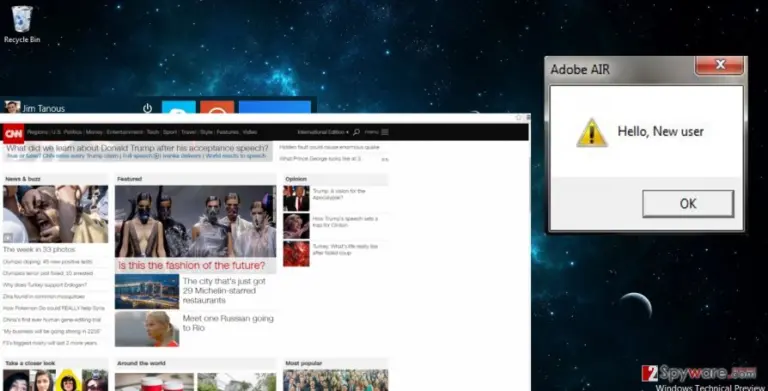Open the Michelin-starred restaurants article
Viewport: 768px width, 391px height.
click(x=224, y=291)
